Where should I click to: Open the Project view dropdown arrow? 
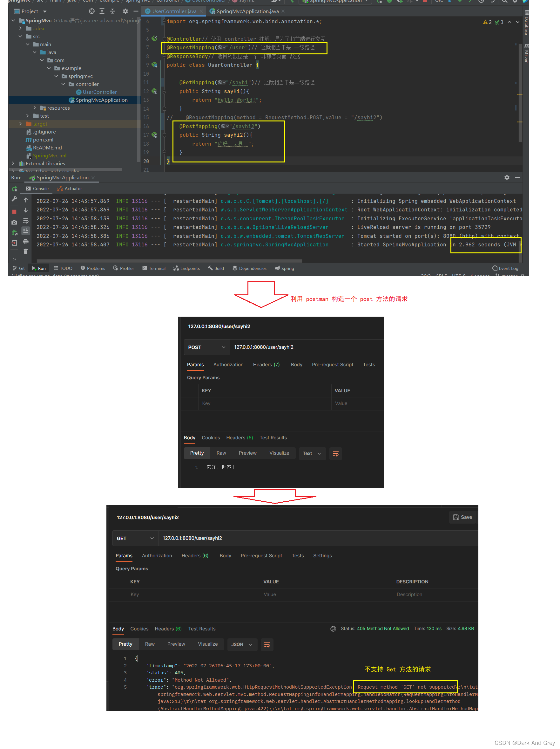[45, 11]
